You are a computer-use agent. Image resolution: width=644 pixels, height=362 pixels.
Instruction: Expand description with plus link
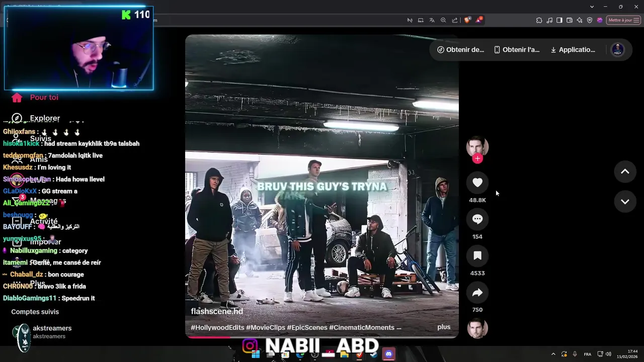[444, 327]
